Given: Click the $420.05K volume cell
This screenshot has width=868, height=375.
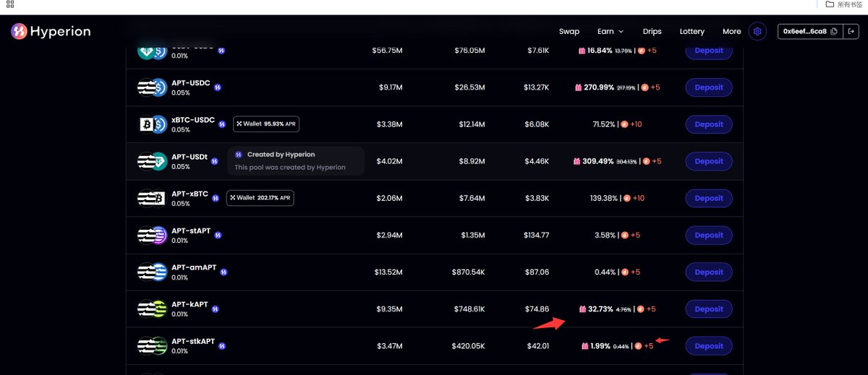Looking at the screenshot, I should 469,346.
